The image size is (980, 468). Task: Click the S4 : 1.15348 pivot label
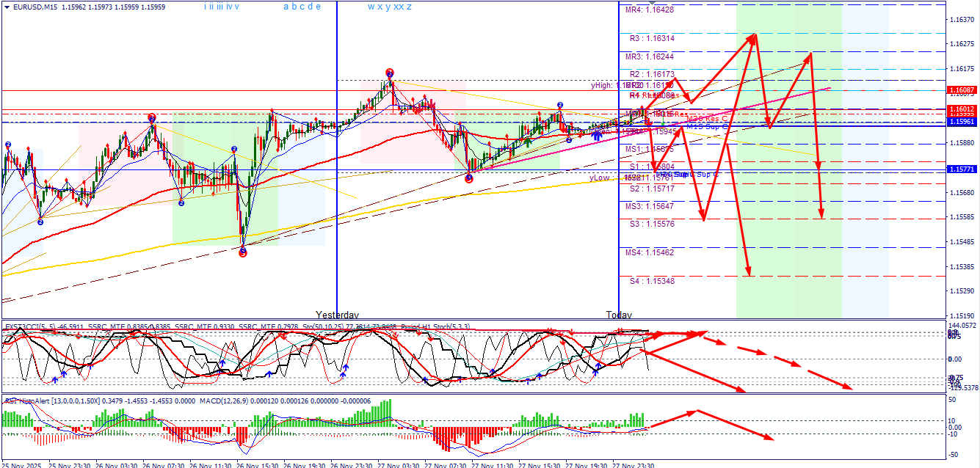(652, 281)
